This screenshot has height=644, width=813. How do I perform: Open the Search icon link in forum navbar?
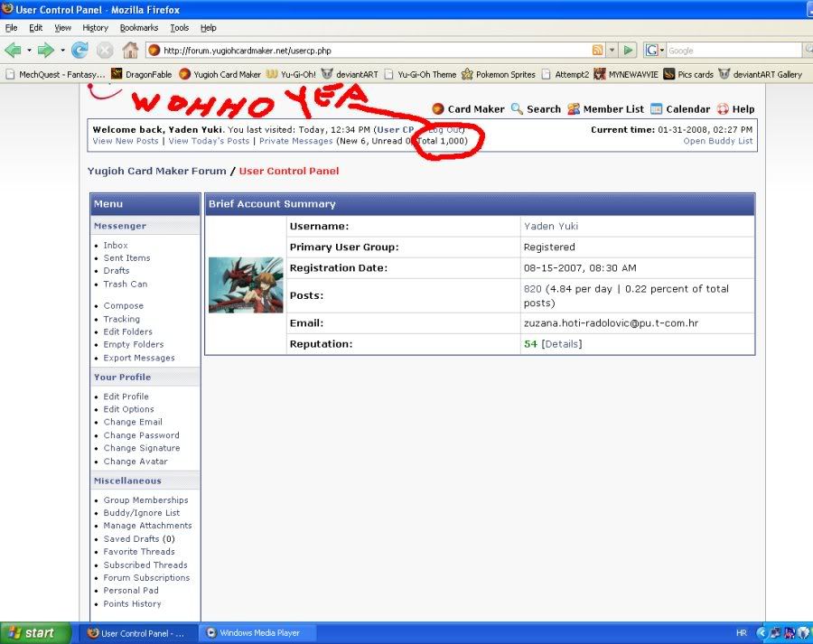point(536,109)
